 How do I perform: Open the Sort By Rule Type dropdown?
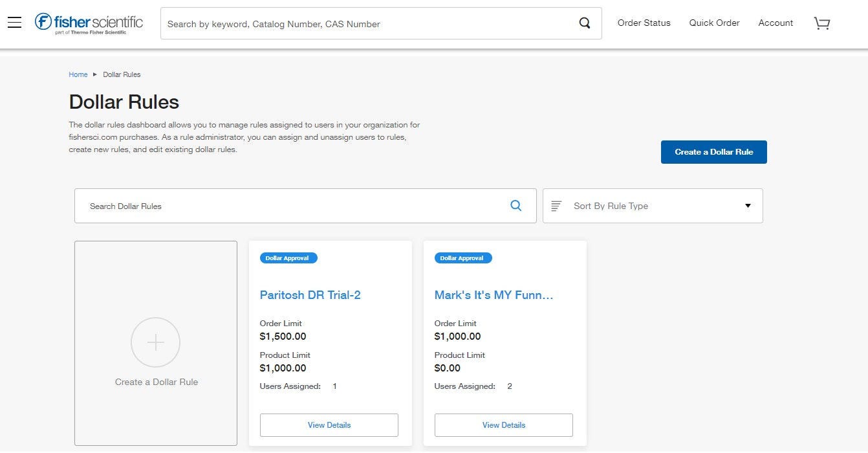(x=652, y=205)
